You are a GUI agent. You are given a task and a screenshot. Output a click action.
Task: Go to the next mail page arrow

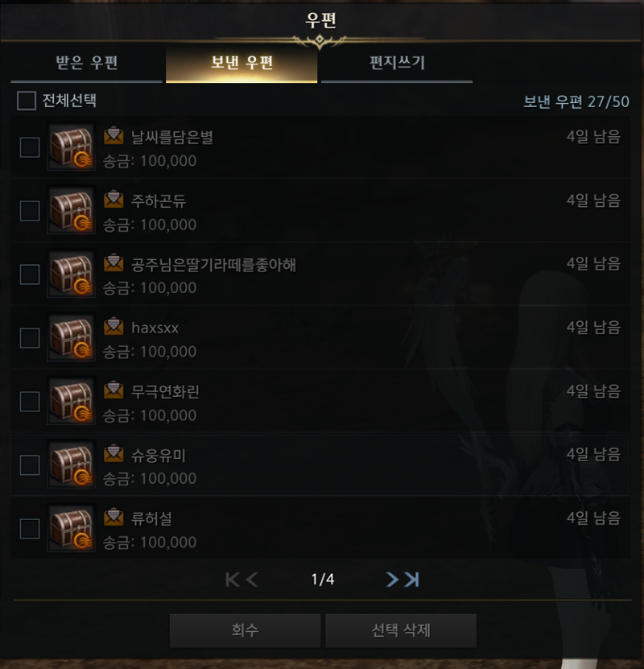(392, 580)
